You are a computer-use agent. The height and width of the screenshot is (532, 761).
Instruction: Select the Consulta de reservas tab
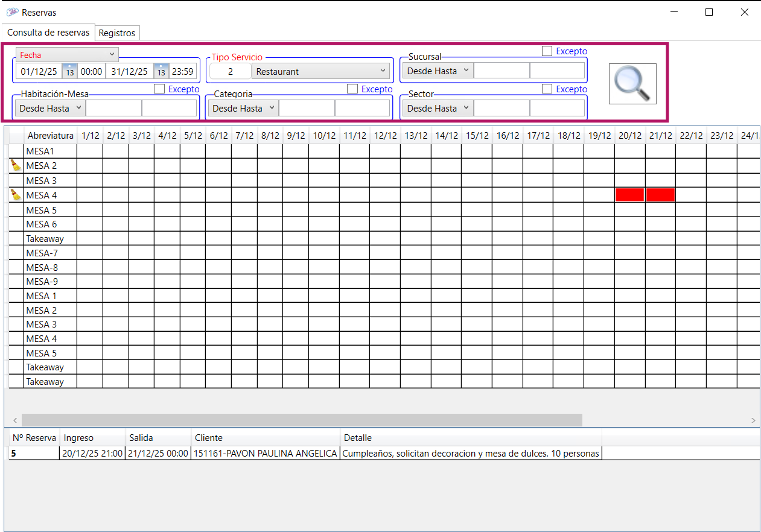click(48, 33)
